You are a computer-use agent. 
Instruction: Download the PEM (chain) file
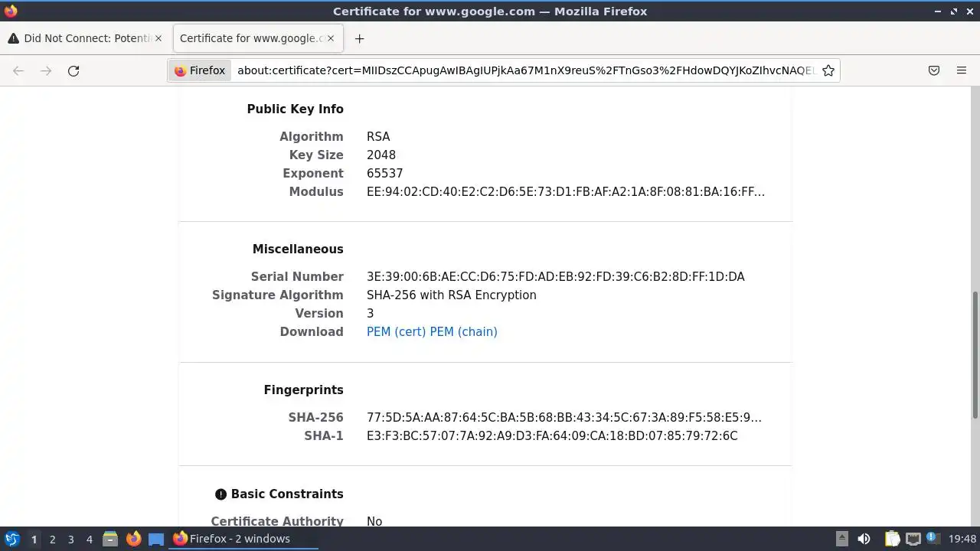click(464, 332)
